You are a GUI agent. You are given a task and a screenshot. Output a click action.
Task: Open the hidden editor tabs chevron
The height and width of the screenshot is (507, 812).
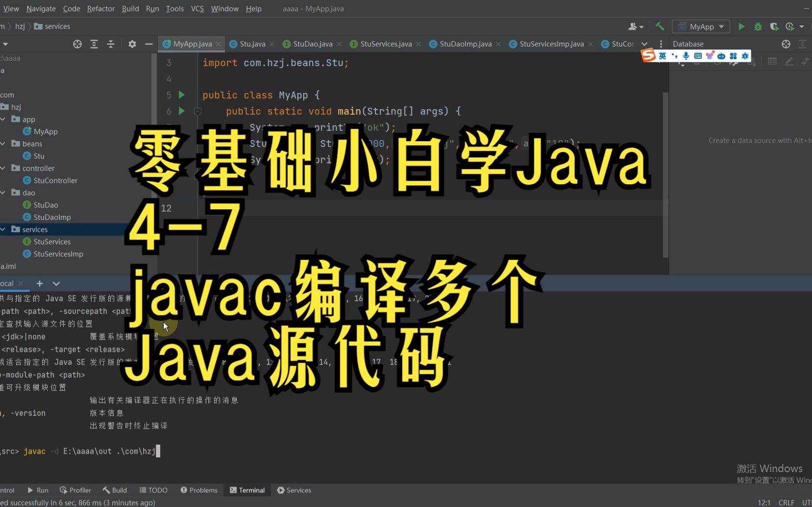[645, 44]
